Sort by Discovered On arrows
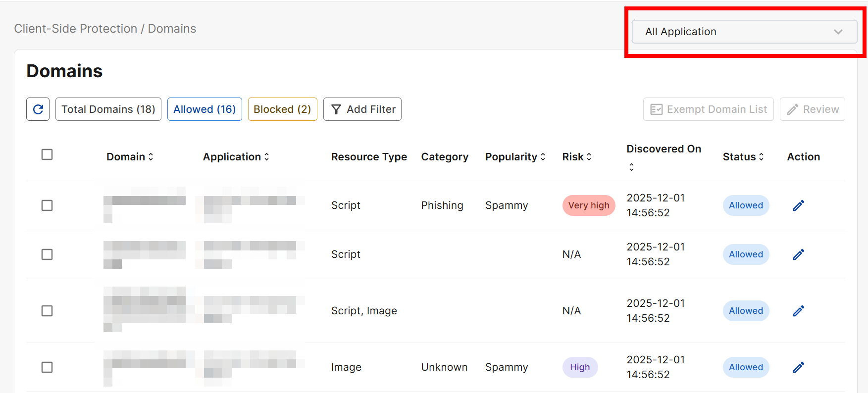The height and width of the screenshot is (393, 868). 631,167
